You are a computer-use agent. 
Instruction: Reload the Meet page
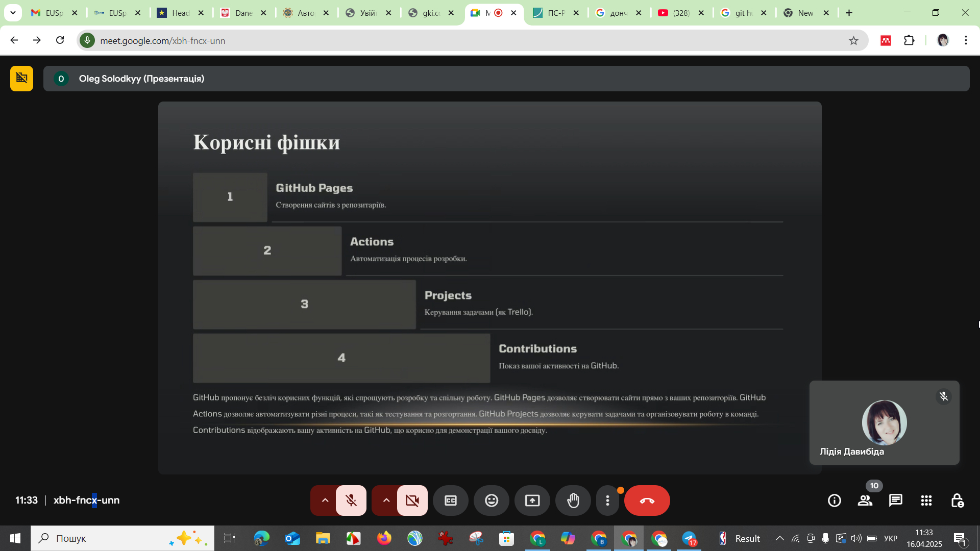[60, 40]
